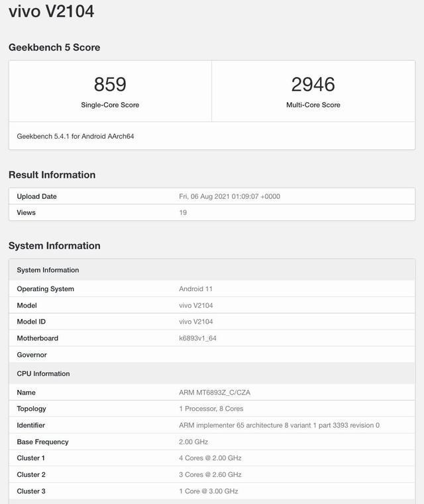Select the views count 19
Viewport: 424px width, 504px height.
(x=183, y=212)
